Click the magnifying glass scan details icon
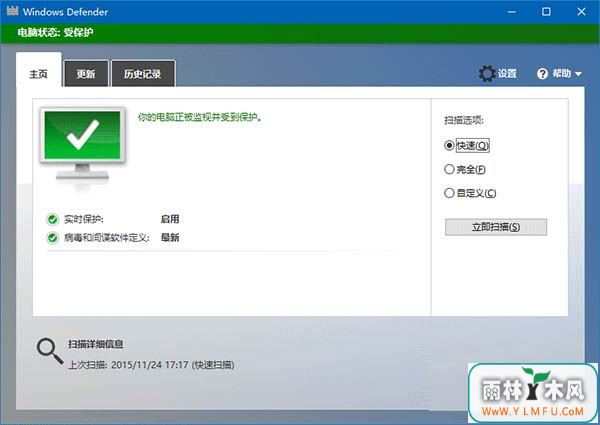 click(50, 351)
